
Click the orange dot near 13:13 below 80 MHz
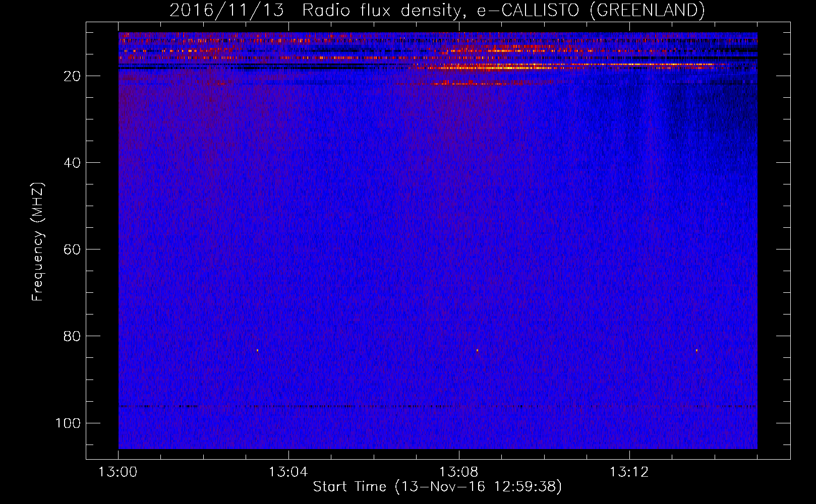point(696,350)
